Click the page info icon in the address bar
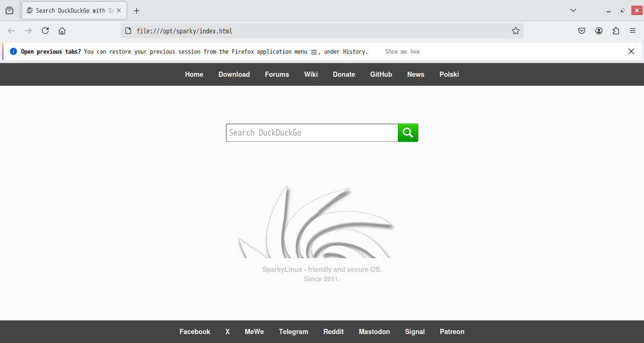 tap(128, 31)
